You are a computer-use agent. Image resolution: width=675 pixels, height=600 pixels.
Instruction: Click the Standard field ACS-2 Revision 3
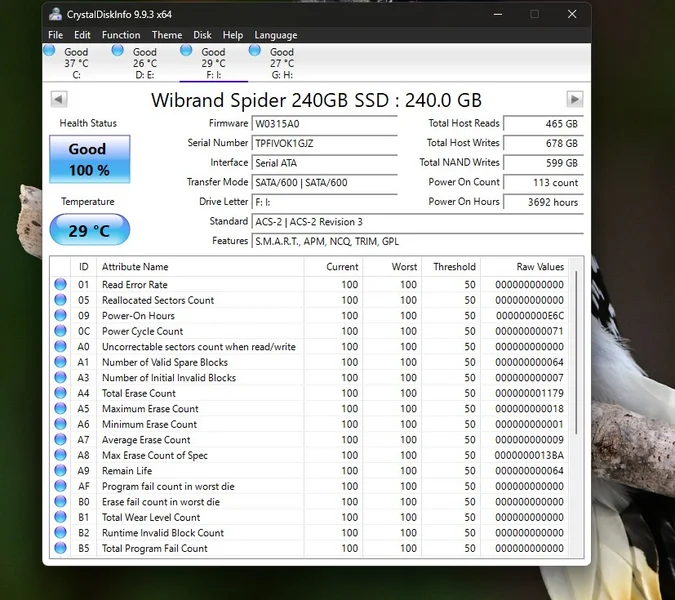[418, 222]
